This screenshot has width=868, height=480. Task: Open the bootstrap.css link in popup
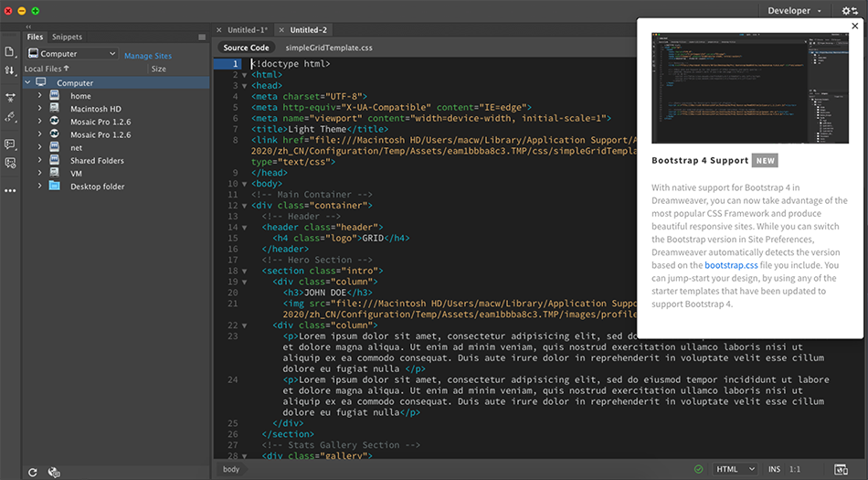(x=731, y=265)
